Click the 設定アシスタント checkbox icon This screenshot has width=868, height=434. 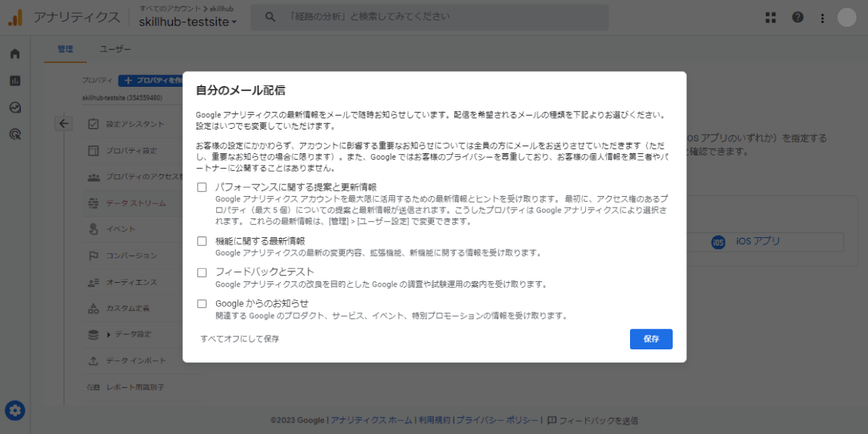(x=93, y=124)
